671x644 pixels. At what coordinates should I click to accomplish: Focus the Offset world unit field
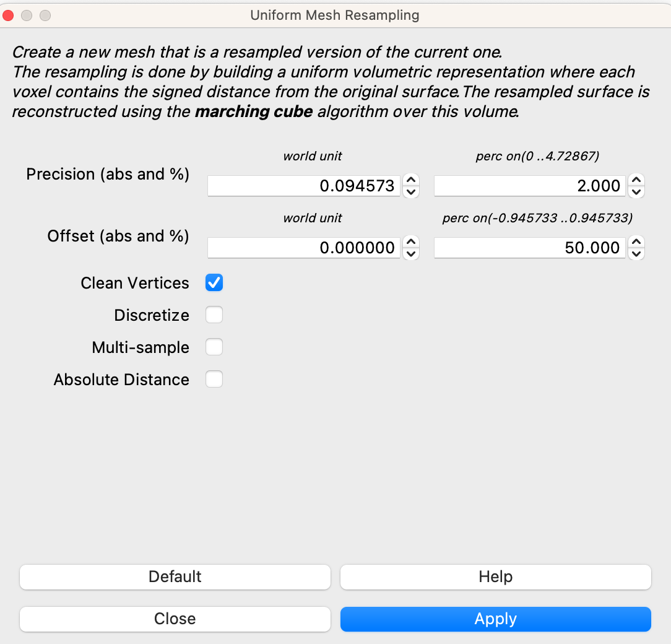pos(303,248)
